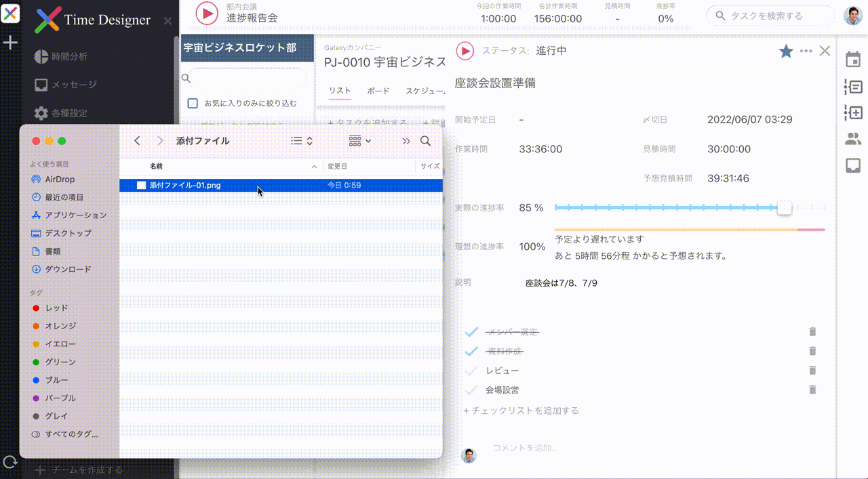Open the calendar icon in right sidebar
Screen dimensions: 868x479
[852, 60]
